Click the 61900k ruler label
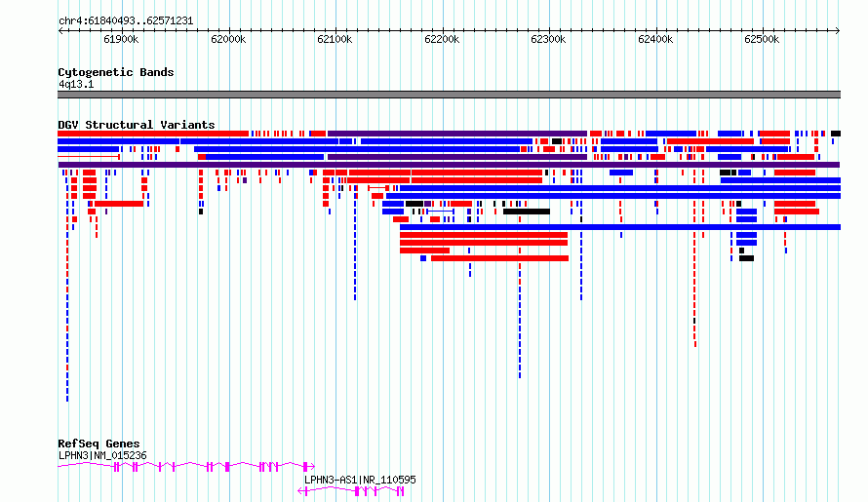Image resolution: width=868 pixels, height=502 pixels. coord(121,39)
